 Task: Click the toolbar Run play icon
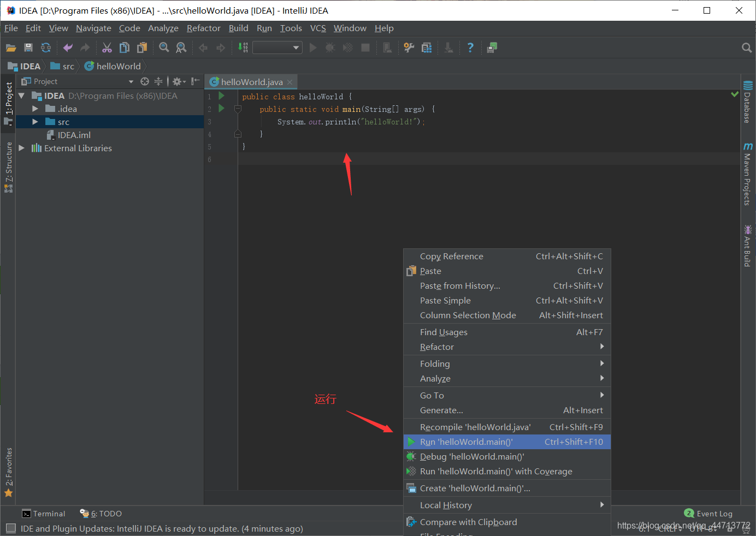point(313,48)
